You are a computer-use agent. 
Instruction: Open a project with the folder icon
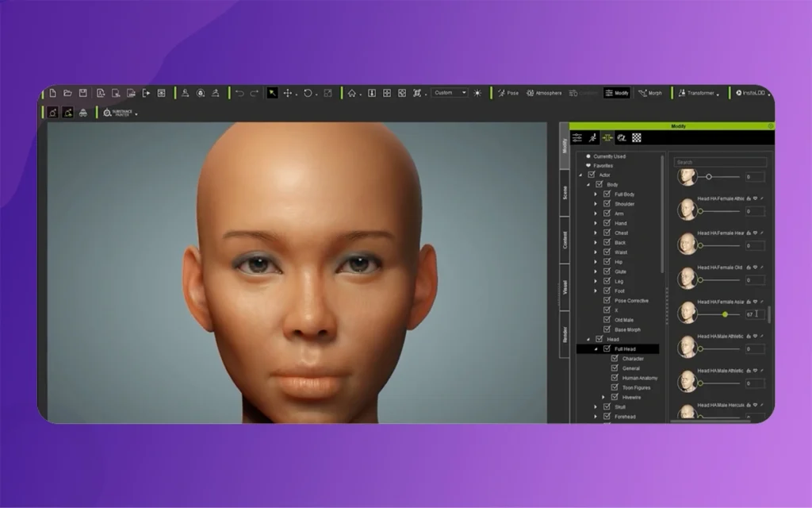(67, 93)
